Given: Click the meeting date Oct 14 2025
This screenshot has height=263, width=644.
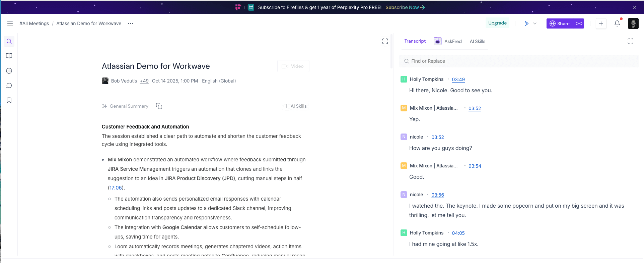Looking at the screenshot, I should coord(175,81).
